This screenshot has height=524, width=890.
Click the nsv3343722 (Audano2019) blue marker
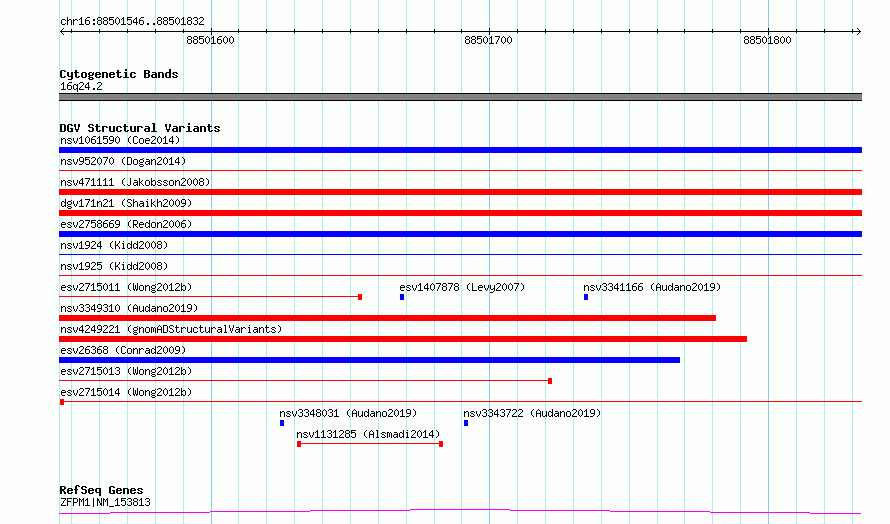click(466, 423)
